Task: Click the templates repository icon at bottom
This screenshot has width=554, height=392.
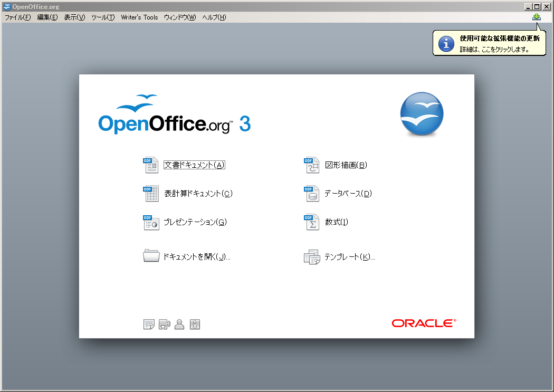Action: pos(149,324)
